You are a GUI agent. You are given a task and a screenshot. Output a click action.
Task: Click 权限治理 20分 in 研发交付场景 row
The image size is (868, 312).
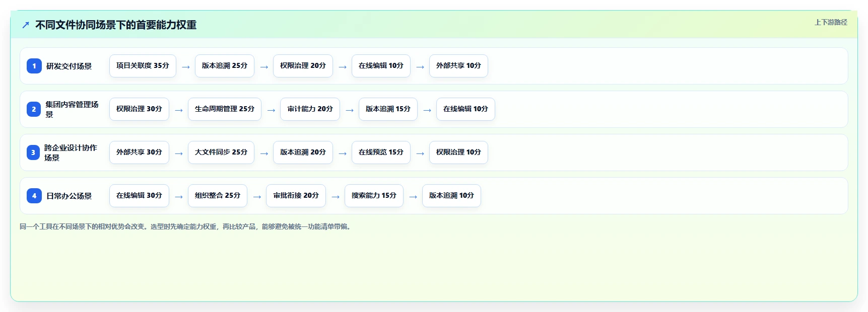pos(303,66)
